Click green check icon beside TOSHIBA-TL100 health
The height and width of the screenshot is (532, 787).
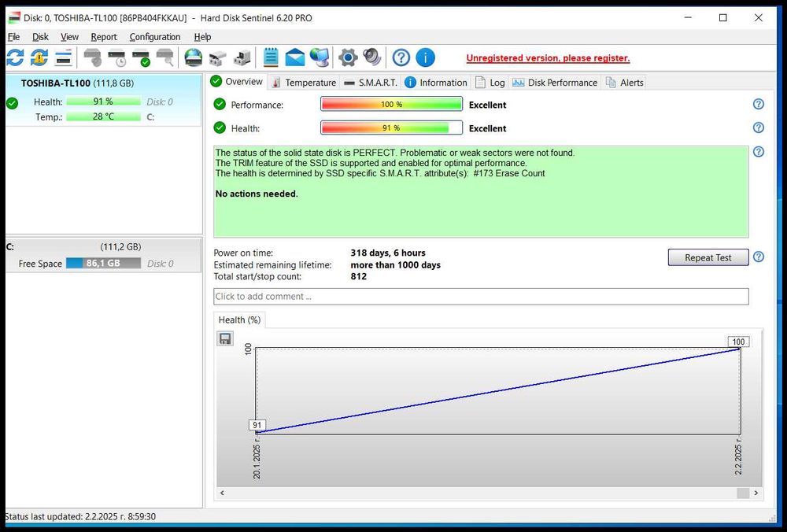(12, 103)
